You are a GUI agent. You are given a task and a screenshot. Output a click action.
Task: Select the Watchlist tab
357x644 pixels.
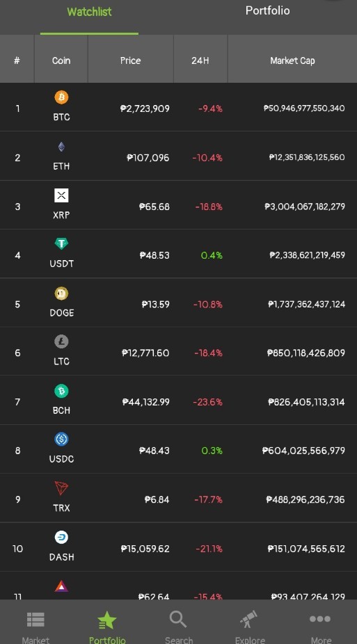pyautogui.click(x=89, y=12)
